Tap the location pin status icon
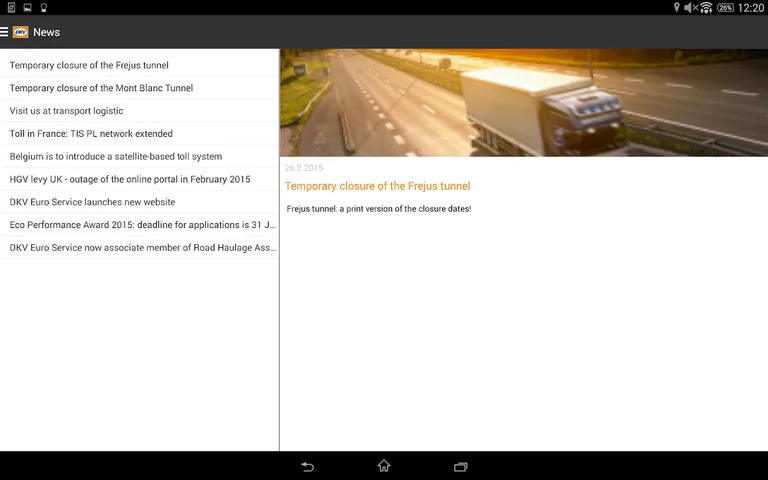 [676, 7]
